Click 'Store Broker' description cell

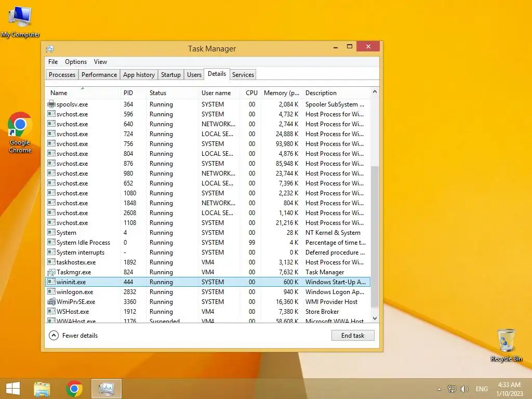(x=322, y=312)
